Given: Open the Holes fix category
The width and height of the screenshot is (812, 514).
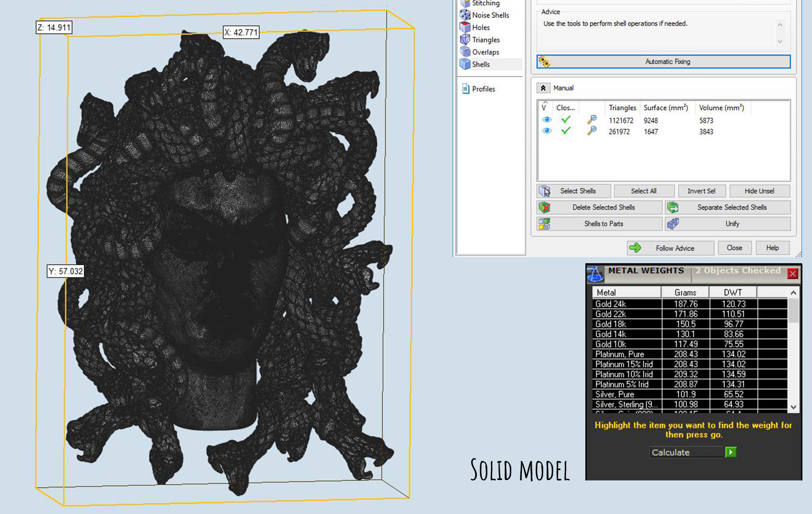Looking at the screenshot, I should pyautogui.click(x=481, y=28).
